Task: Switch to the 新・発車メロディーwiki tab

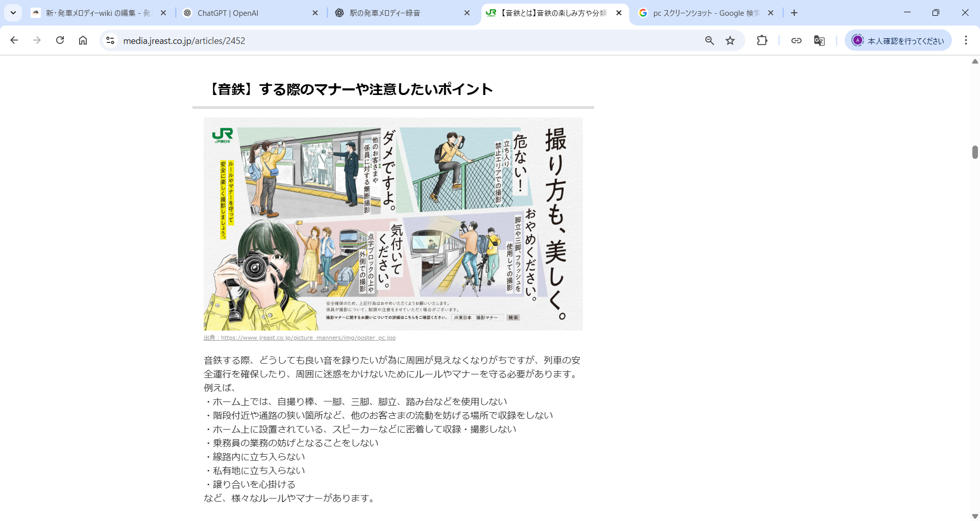Action: tap(99, 13)
